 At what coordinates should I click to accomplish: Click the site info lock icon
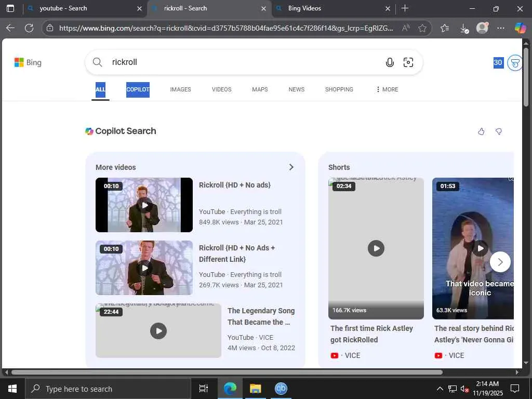50,28
